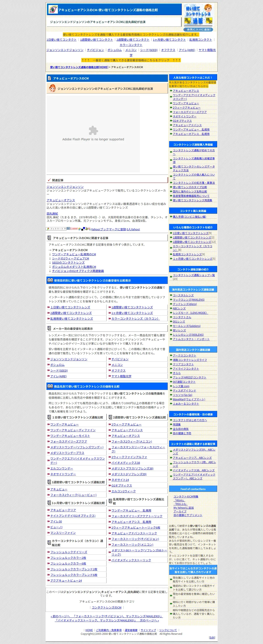Click the HOME breadcrumb link
263x644 pixels.
point(79,67)
